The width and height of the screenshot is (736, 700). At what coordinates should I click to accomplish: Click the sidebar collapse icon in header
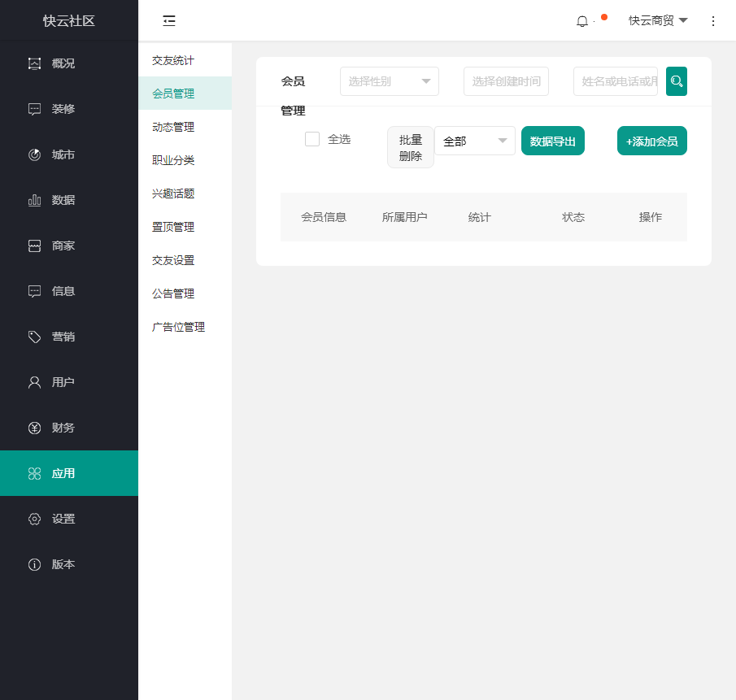(169, 21)
